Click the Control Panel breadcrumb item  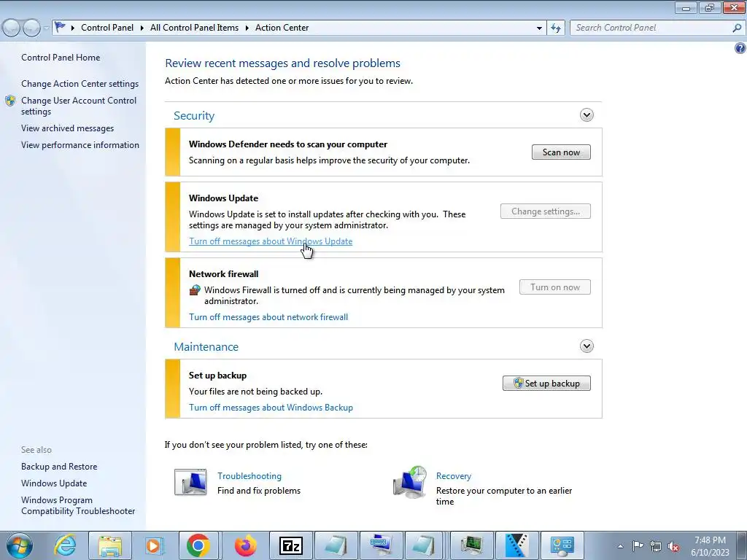[107, 28]
